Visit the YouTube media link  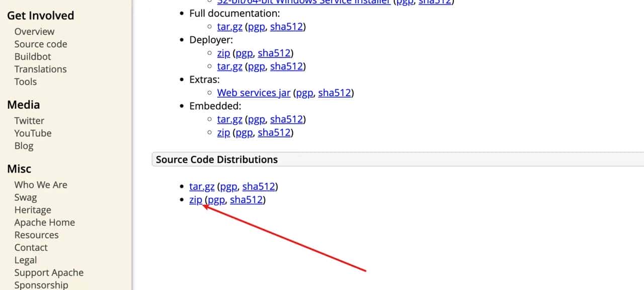(x=33, y=133)
